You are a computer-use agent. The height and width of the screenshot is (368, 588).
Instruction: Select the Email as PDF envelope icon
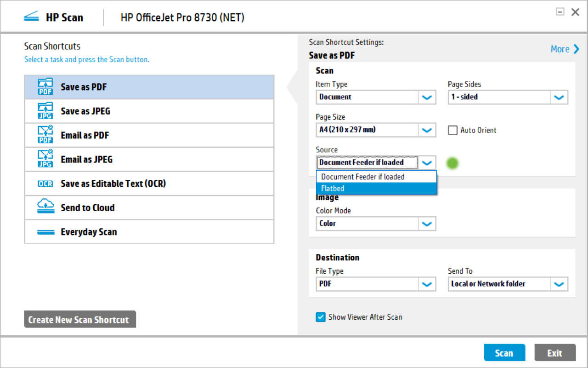click(x=45, y=135)
